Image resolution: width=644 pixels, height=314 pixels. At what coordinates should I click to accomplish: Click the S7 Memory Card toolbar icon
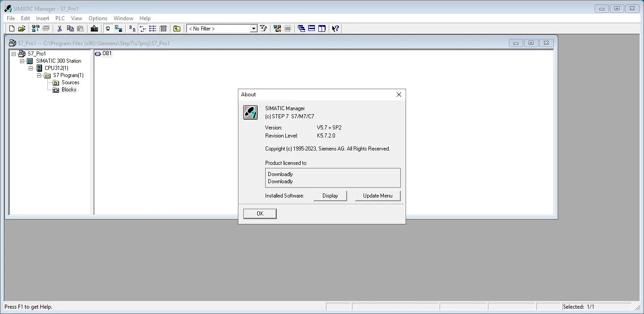(x=46, y=29)
